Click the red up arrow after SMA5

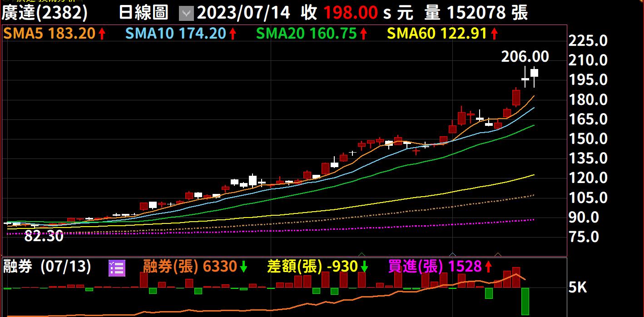pyautogui.click(x=102, y=33)
